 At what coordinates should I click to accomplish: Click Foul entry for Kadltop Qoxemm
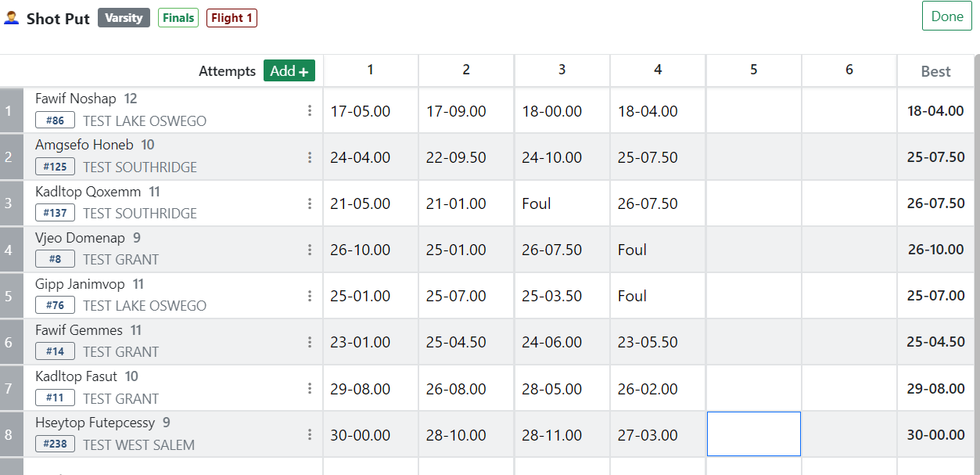click(537, 203)
